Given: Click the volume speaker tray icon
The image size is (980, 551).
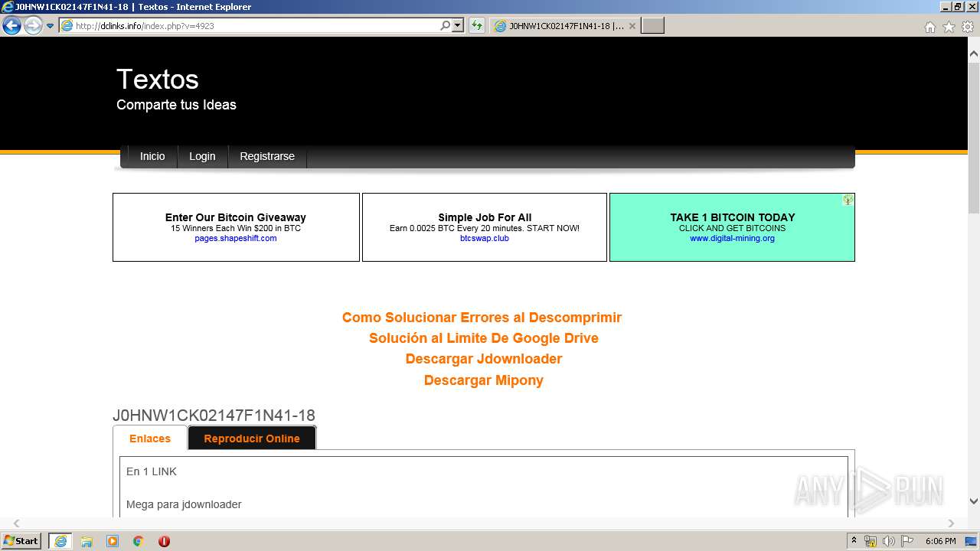Looking at the screenshot, I should (x=889, y=541).
